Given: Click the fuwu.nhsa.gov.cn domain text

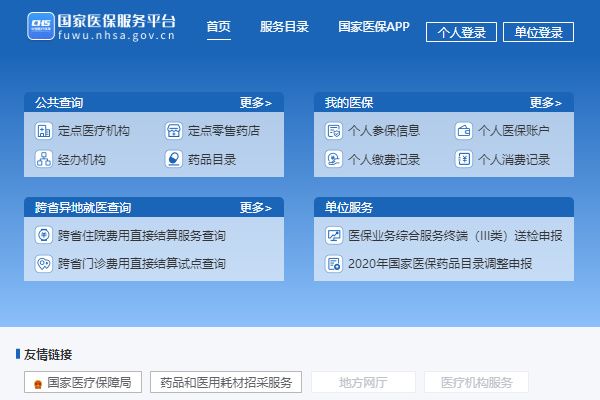Looking at the screenshot, I should (116, 36).
